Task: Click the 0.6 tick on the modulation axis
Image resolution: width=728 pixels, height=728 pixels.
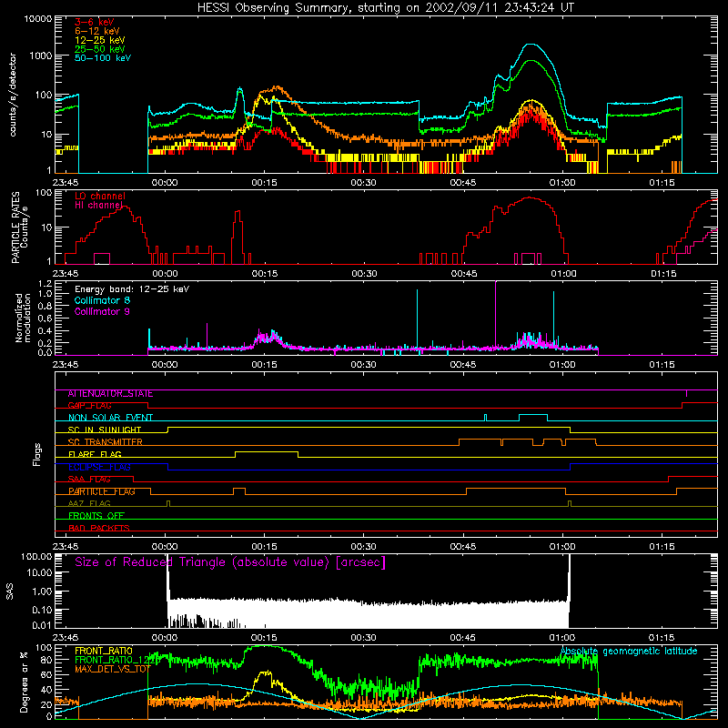Action: 45,318
